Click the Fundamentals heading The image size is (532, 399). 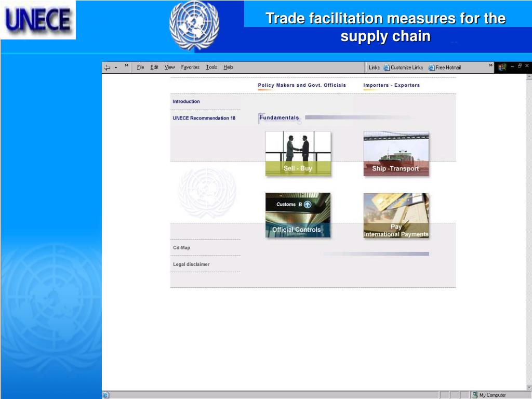279,118
